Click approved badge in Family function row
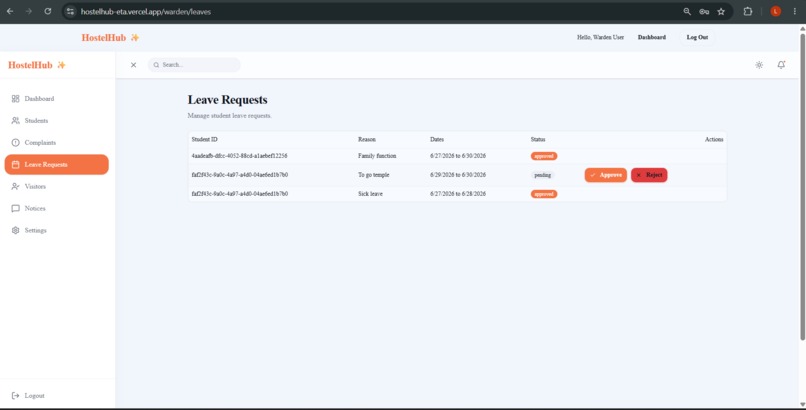 544,156
